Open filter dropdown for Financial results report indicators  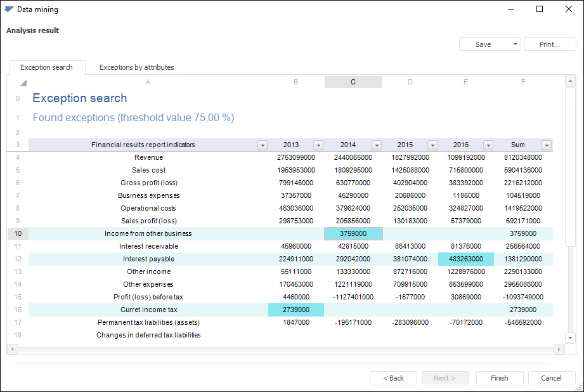263,145
